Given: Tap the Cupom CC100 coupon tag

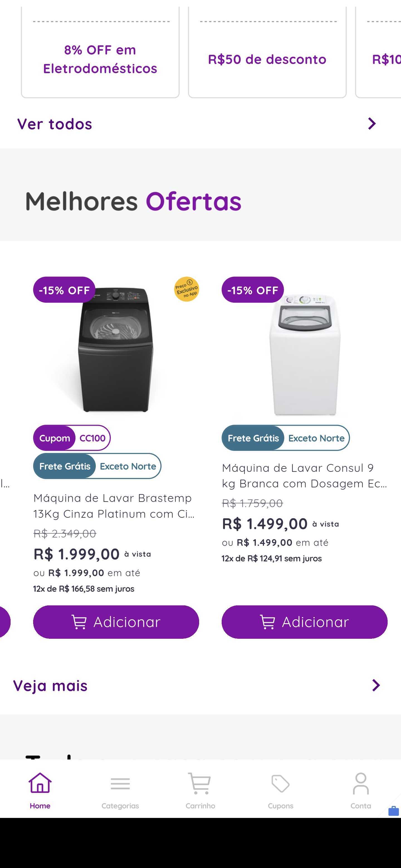Looking at the screenshot, I should (x=72, y=438).
